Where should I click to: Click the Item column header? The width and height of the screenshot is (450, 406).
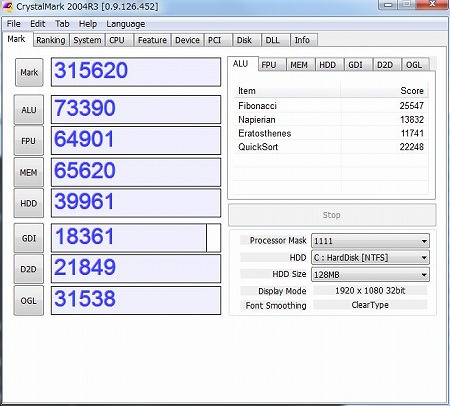[x=287, y=91]
